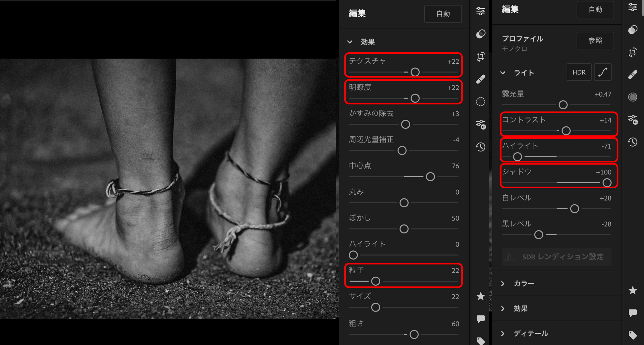Click the star rating icon in middle toolbar

click(480, 296)
